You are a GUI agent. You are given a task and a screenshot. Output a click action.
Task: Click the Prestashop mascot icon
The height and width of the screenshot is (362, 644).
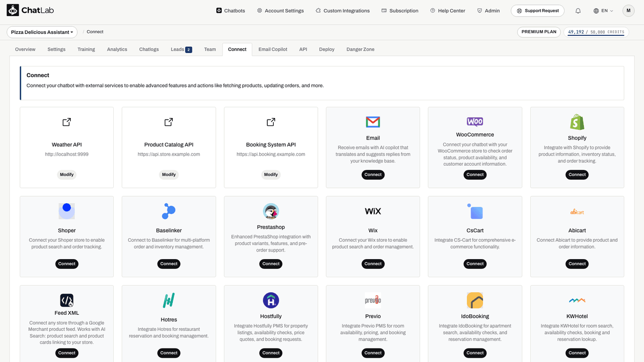pyautogui.click(x=271, y=211)
